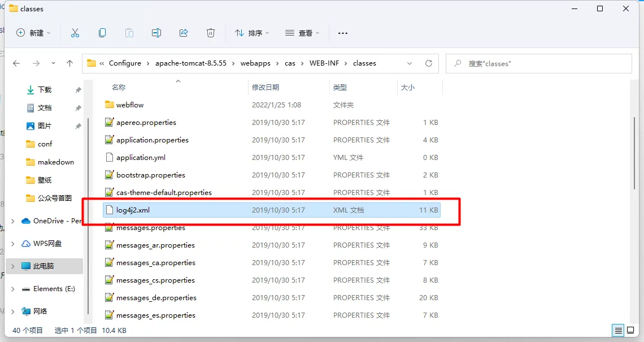Image resolution: width=644 pixels, height=342 pixels.
Task: Expand the OneDrive tree node
Action: click(x=13, y=221)
